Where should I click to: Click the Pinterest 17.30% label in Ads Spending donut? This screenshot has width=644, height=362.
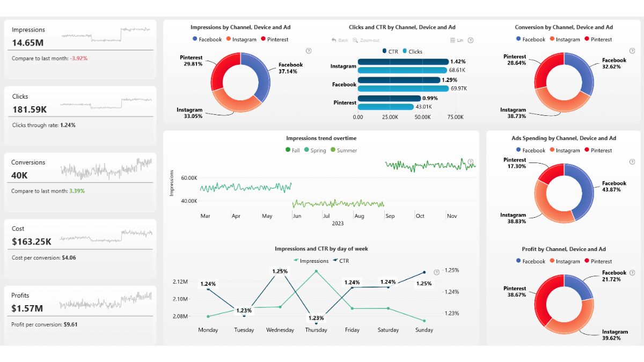[515, 163]
